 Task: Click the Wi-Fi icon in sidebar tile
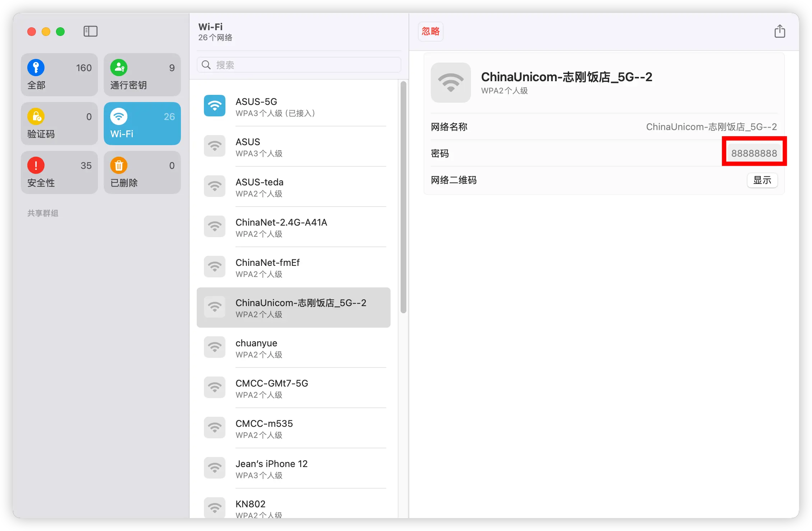[x=119, y=116]
